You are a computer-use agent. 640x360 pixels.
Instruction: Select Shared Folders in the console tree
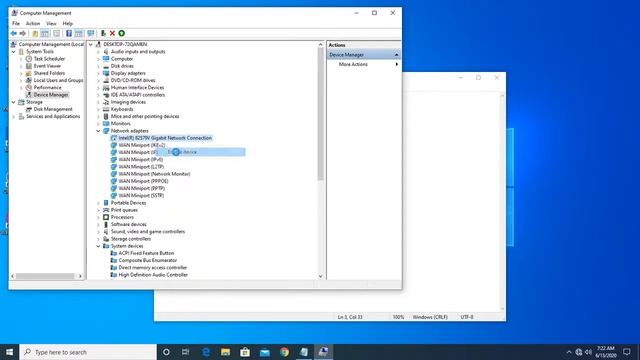49,73
